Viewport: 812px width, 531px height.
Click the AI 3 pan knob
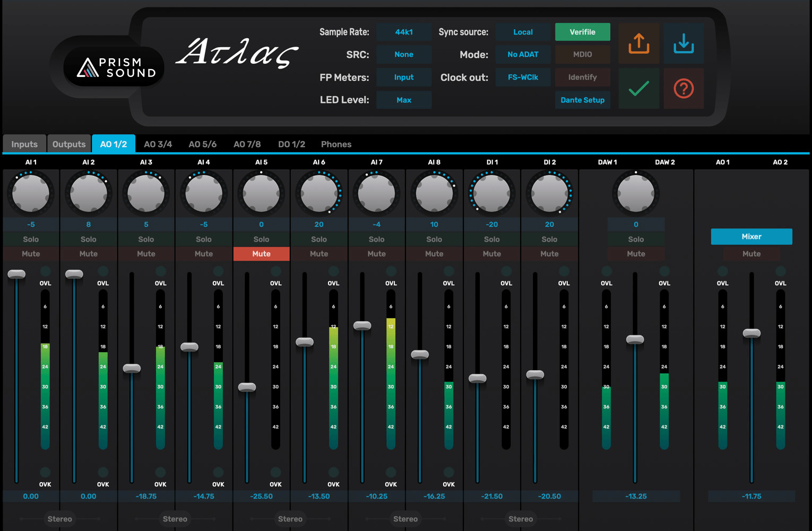click(146, 193)
